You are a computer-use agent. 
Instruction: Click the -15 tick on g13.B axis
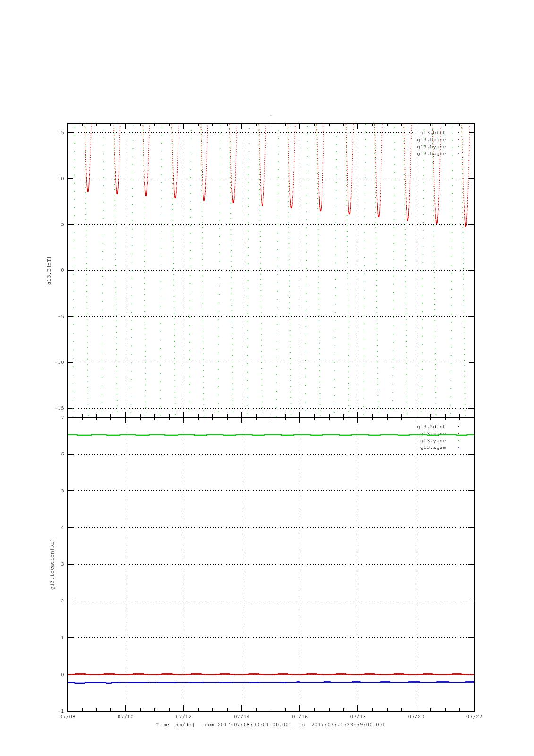coord(59,408)
